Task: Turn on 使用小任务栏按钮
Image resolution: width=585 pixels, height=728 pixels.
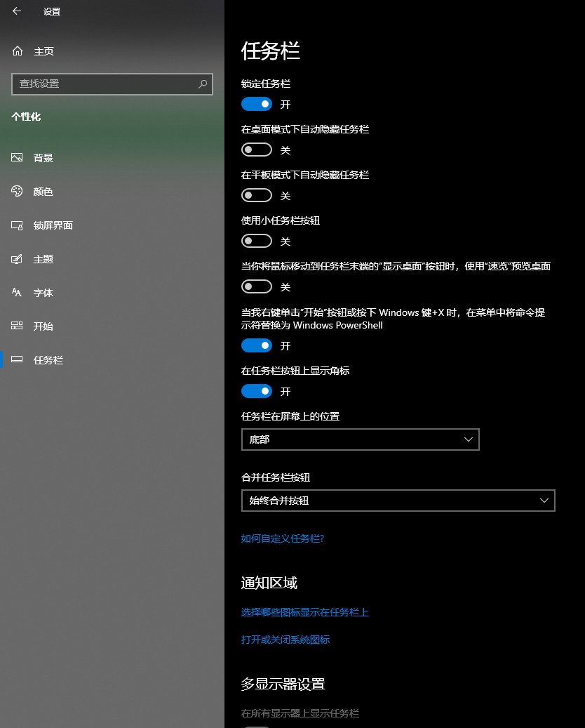Action: 256,241
